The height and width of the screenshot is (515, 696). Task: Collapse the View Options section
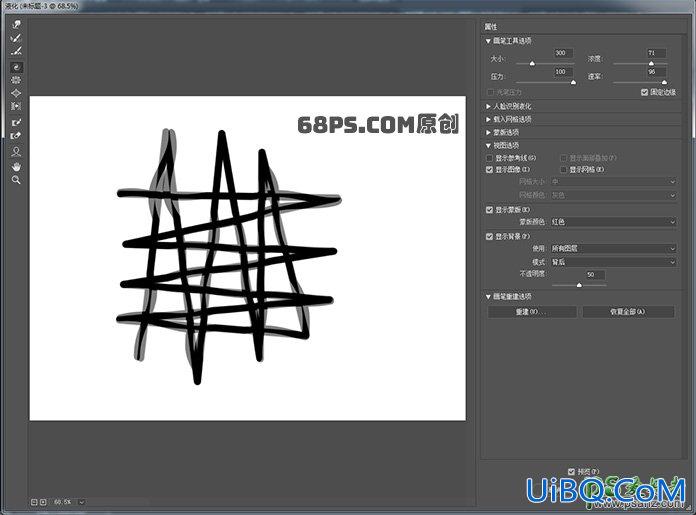tap(488, 146)
